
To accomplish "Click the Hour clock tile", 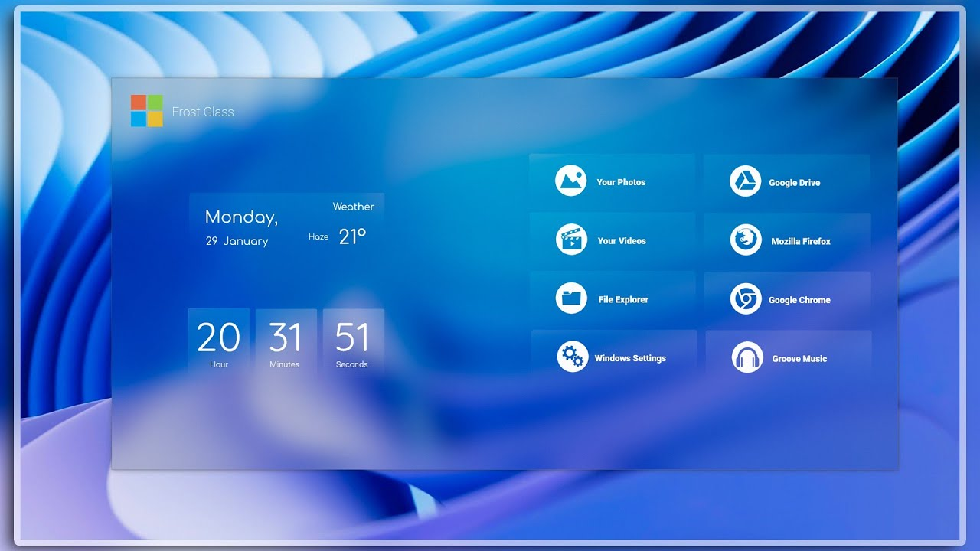I will point(219,342).
